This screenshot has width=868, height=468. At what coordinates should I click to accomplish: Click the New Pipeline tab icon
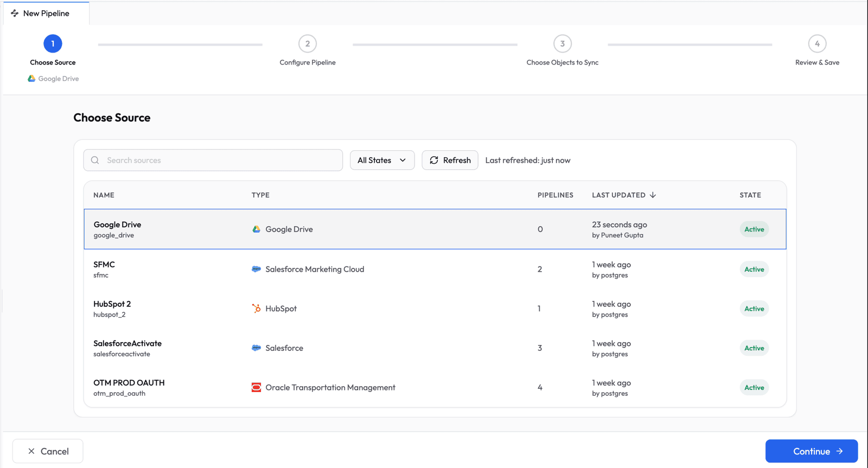pyautogui.click(x=15, y=13)
